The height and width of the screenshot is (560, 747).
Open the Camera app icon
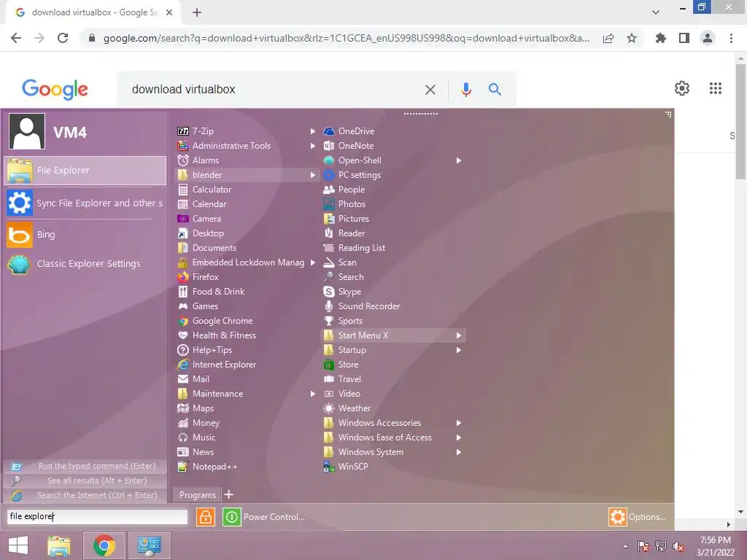coord(183,219)
